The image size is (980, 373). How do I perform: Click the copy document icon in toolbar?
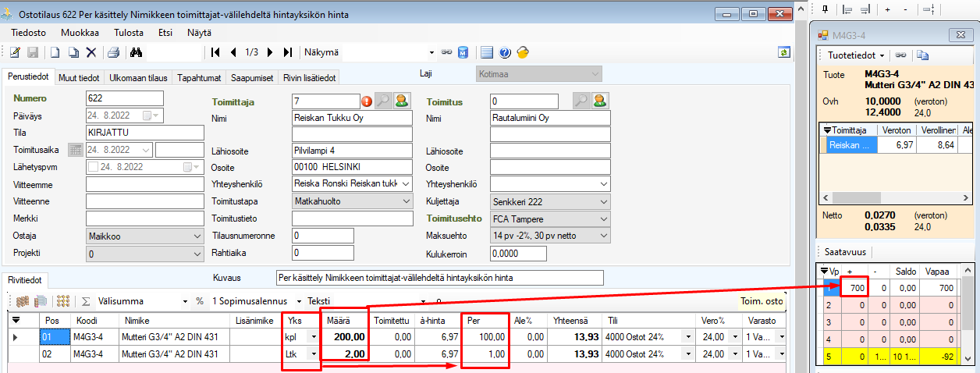pos(73,52)
